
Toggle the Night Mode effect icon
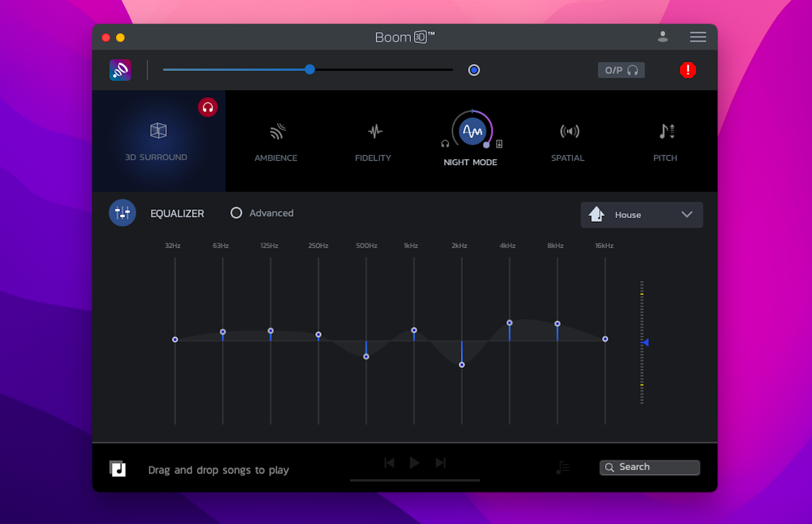pos(472,132)
